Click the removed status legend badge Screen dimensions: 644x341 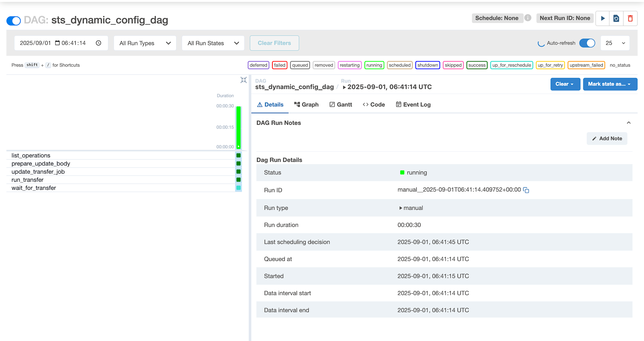coord(324,65)
